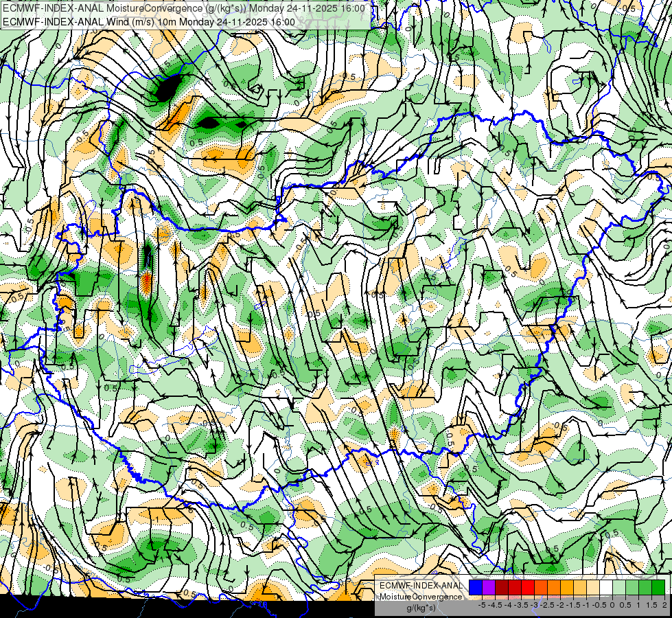Image resolution: width=672 pixels, height=618 pixels.
Task: Click the MoistureConvergence title line in the header
Action: (184, 8)
